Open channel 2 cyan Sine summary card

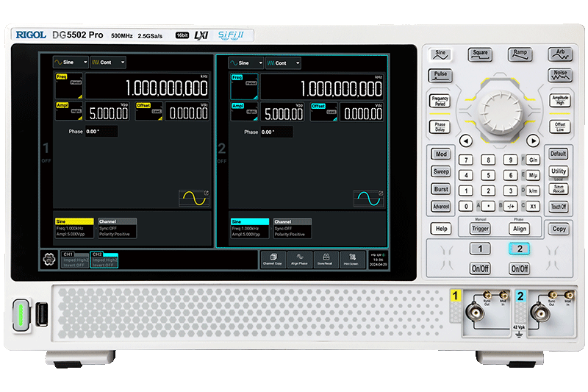tap(250, 229)
